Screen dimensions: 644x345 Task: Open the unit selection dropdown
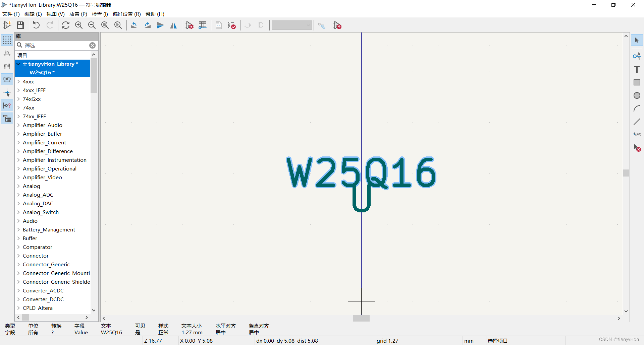(x=292, y=25)
